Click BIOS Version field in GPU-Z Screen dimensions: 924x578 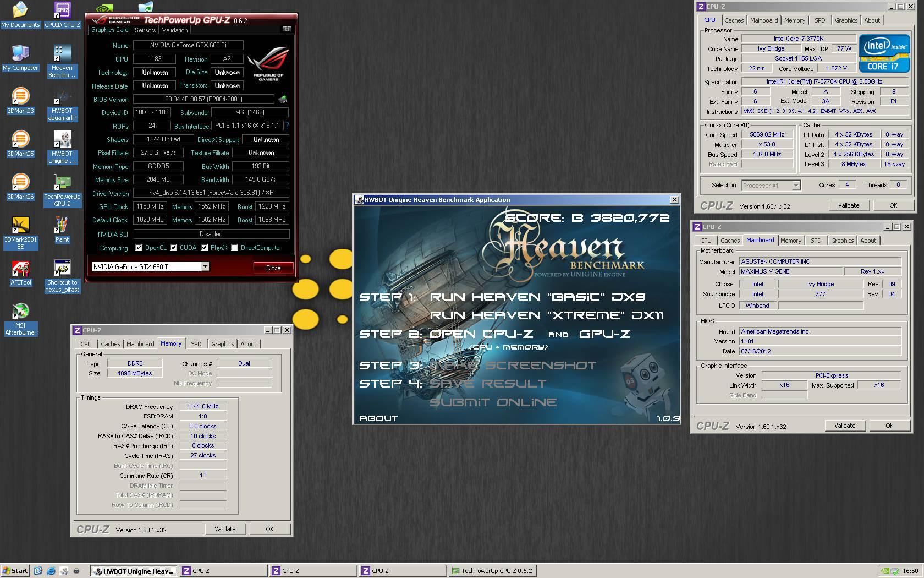pyautogui.click(x=204, y=99)
